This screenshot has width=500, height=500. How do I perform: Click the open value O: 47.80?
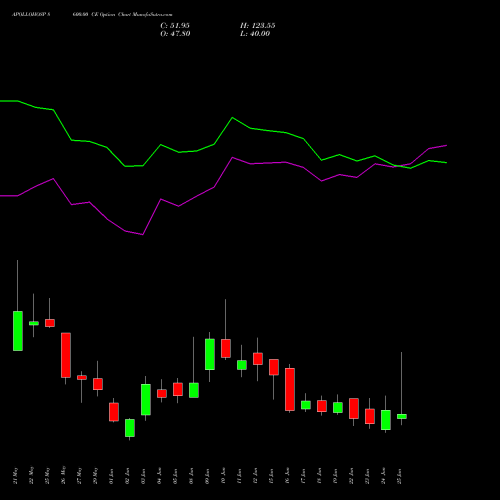pyautogui.click(x=175, y=34)
